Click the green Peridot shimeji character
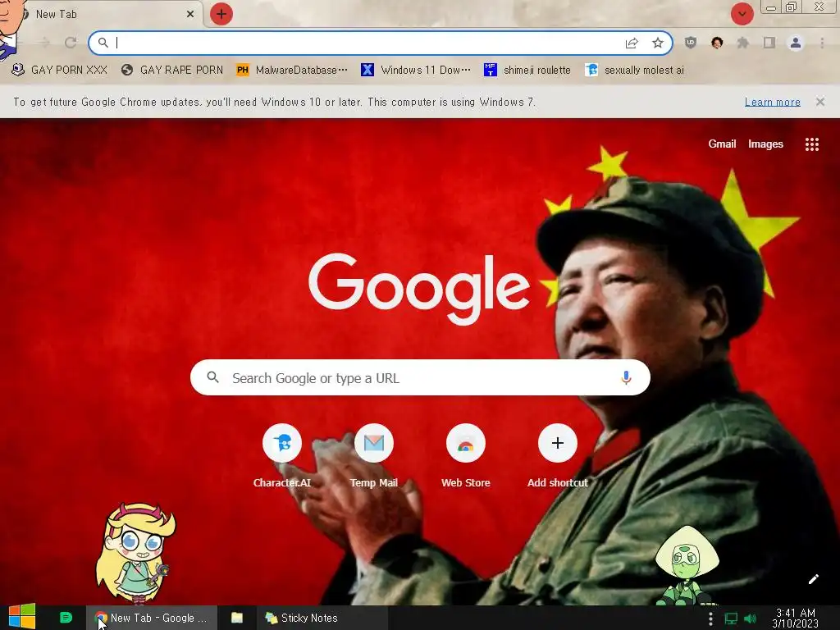The height and width of the screenshot is (630, 840). (x=687, y=566)
